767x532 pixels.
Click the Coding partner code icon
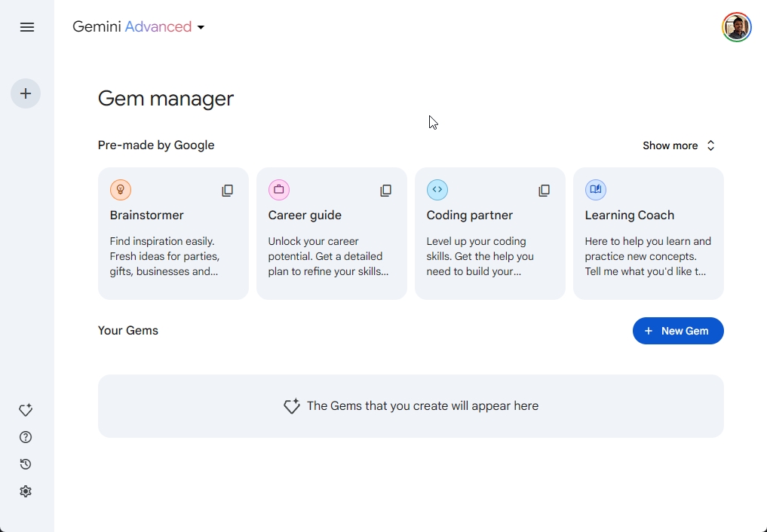[x=437, y=190]
